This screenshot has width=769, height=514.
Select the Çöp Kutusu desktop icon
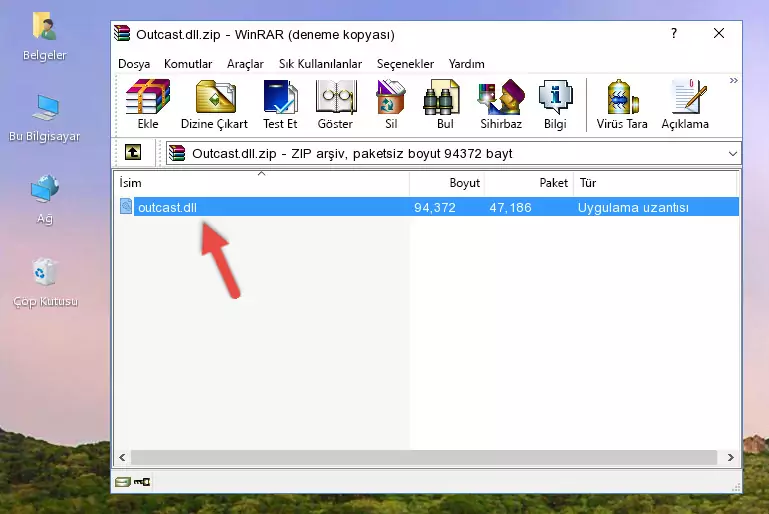45,283
